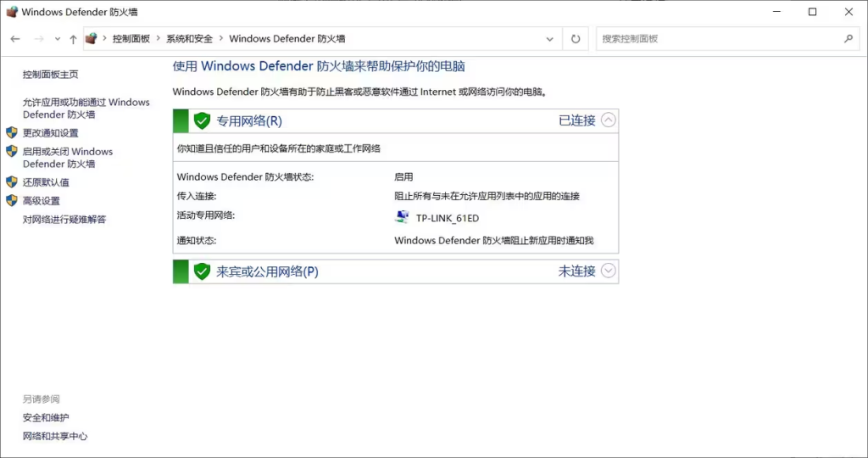The image size is (868, 458).
Task: Click the search magnifier icon
Action: [x=848, y=39]
